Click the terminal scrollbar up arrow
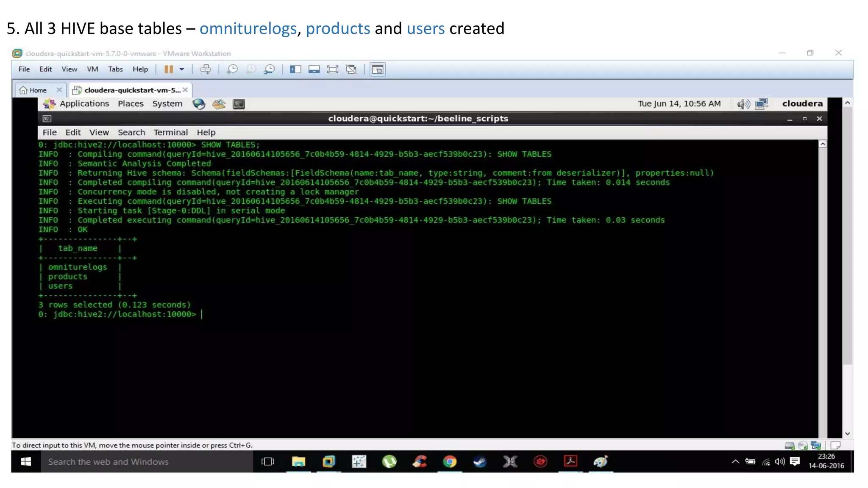Viewport: 868px width, 488px height. (x=823, y=144)
